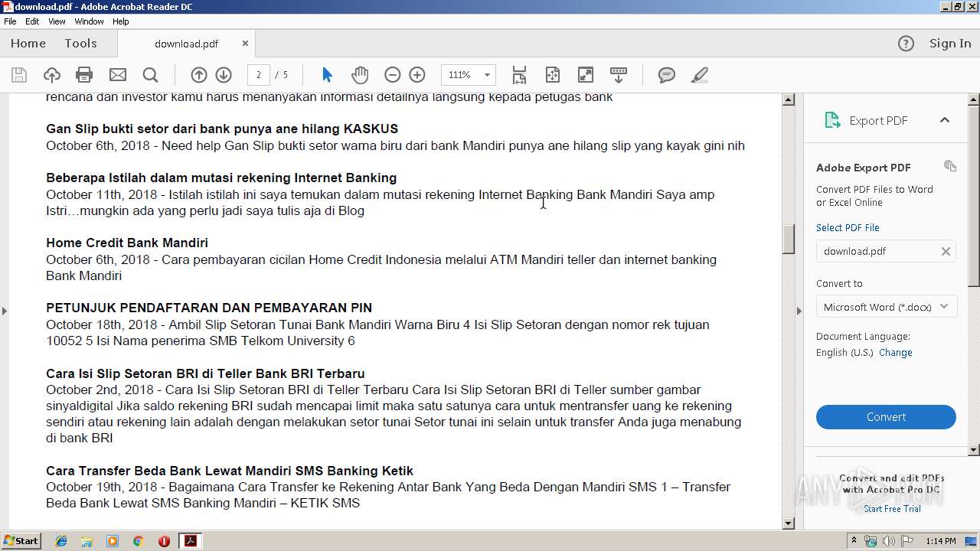This screenshot has width=980, height=551.
Task: Expand the left navigation pane arrow
Action: pos(5,311)
